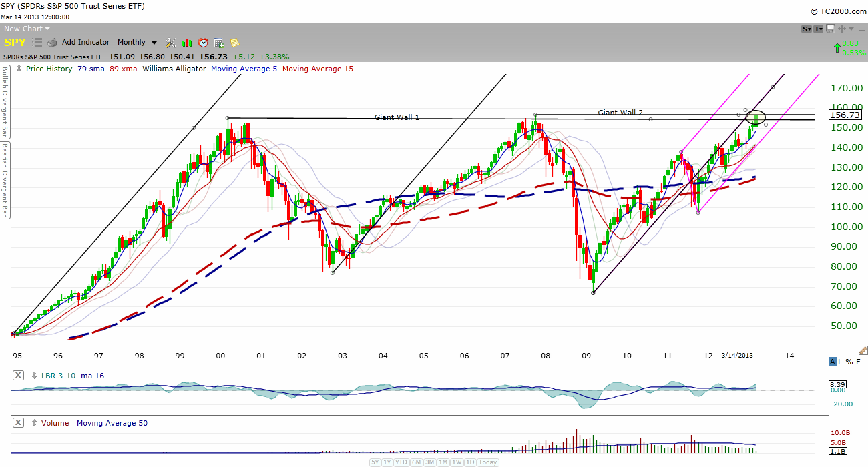The height and width of the screenshot is (467, 868).
Task: Click the ma 16 label
Action: click(x=92, y=376)
